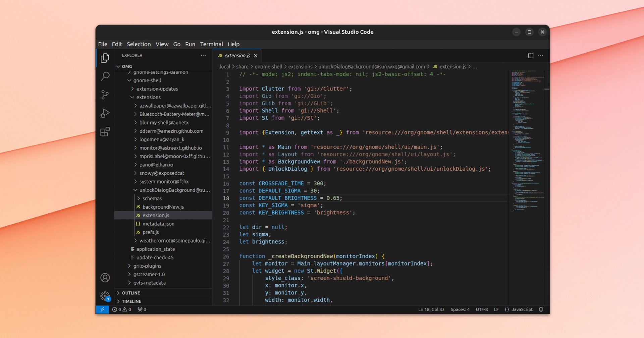Viewport: 644px width, 338px height.
Task: Open the Accounts menu icon
Action: click(x=105, y=278)
